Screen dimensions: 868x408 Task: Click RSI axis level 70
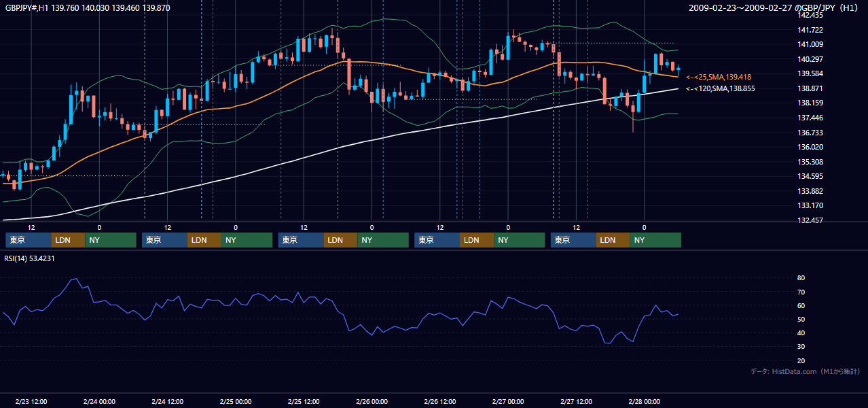[x=801, y=292]
